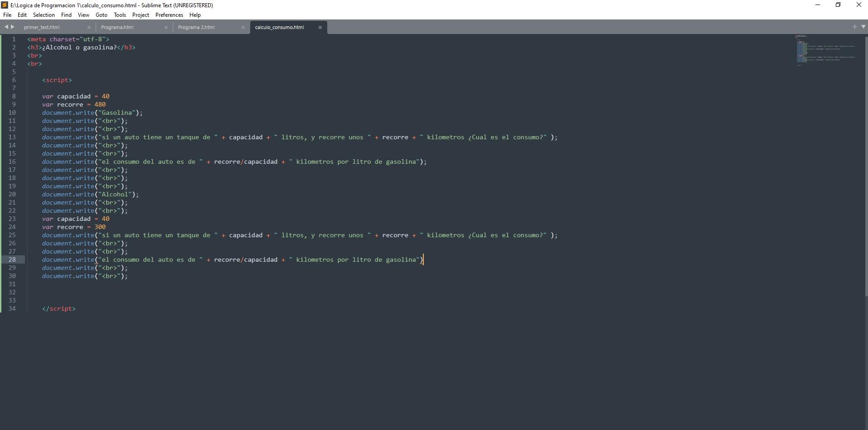The image size is (868, 430).
Task: Click the opening <script> tag
Action: [x=57, y=80]
